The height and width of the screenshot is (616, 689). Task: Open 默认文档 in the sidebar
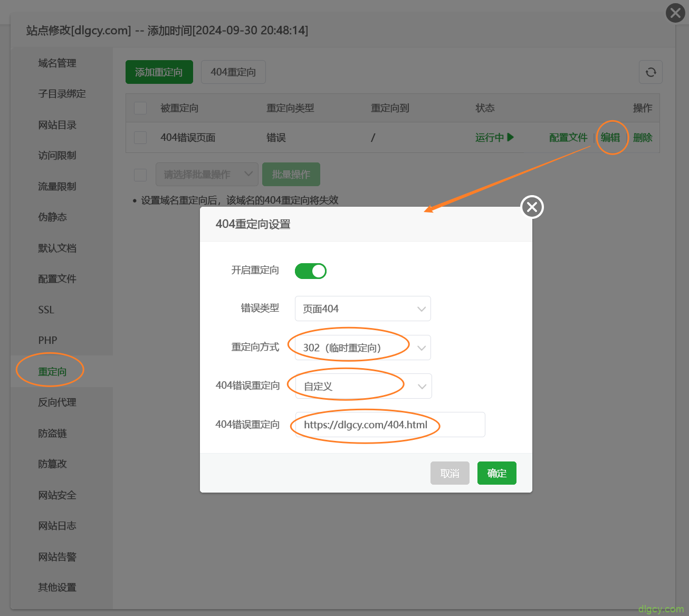pos(57,248)
